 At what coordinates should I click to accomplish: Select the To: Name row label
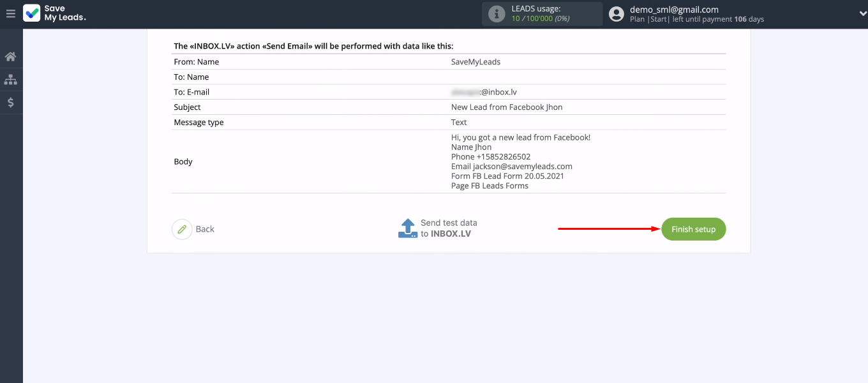(x=191, y=77)
